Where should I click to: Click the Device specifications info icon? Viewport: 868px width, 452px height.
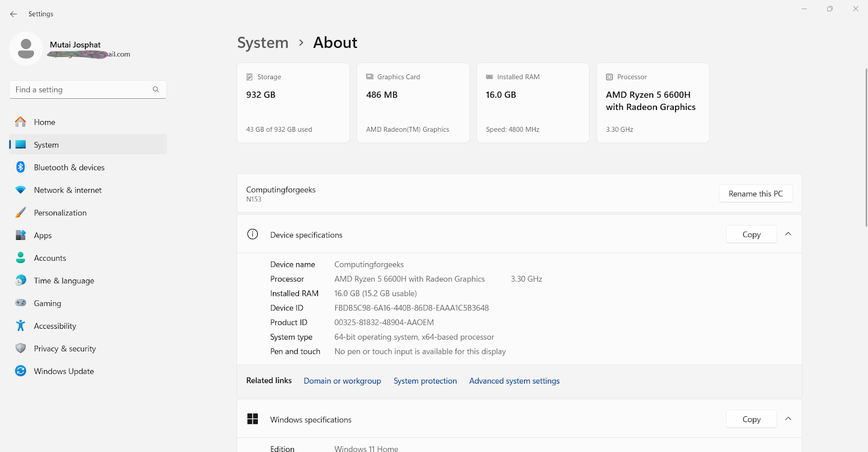tap(253, 234)
